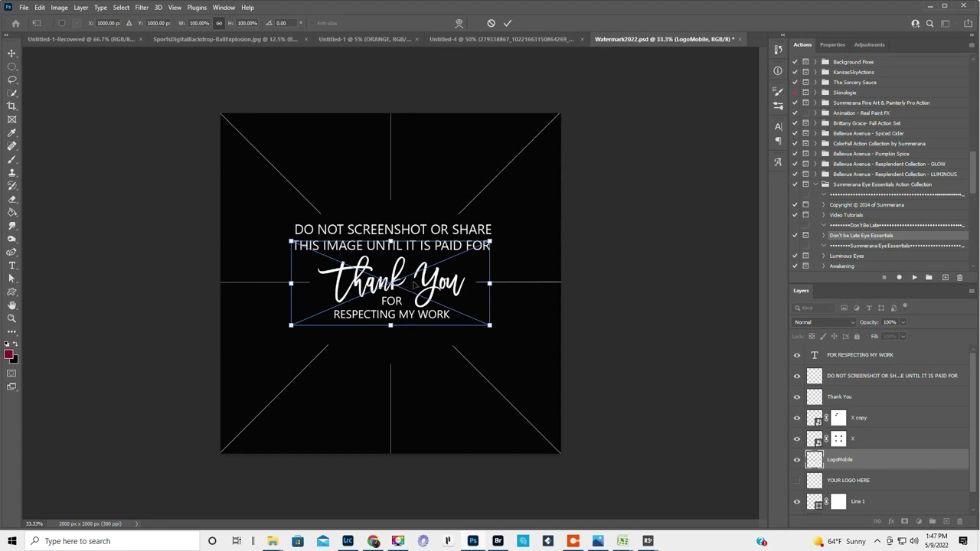Expand the Skinologie action set
This screenshot has width=980, height=551.
pos(815,93)
